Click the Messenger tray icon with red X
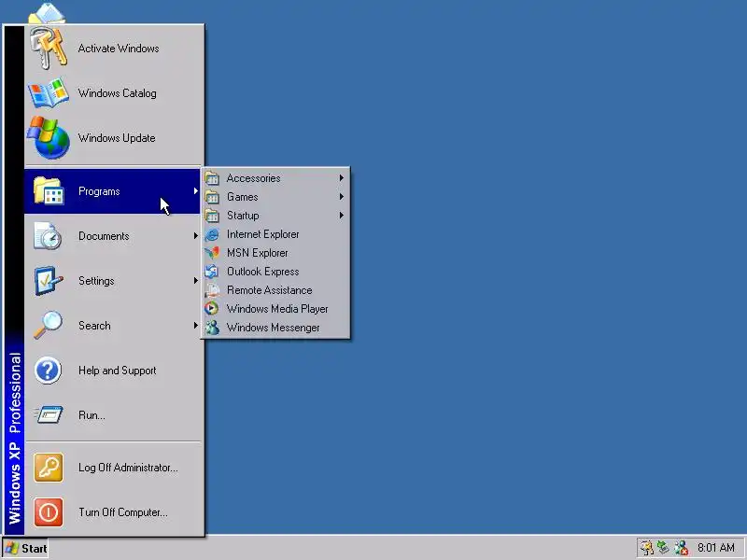 point(681,548)
